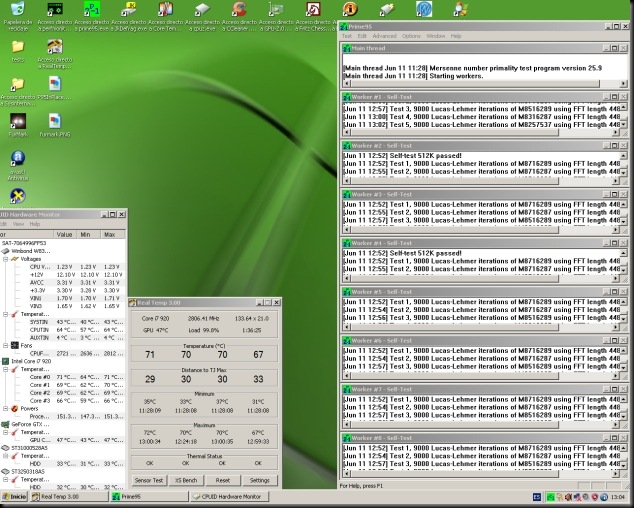
Task: Open Settings in Real Temp
Action: [x=260, y=480]
